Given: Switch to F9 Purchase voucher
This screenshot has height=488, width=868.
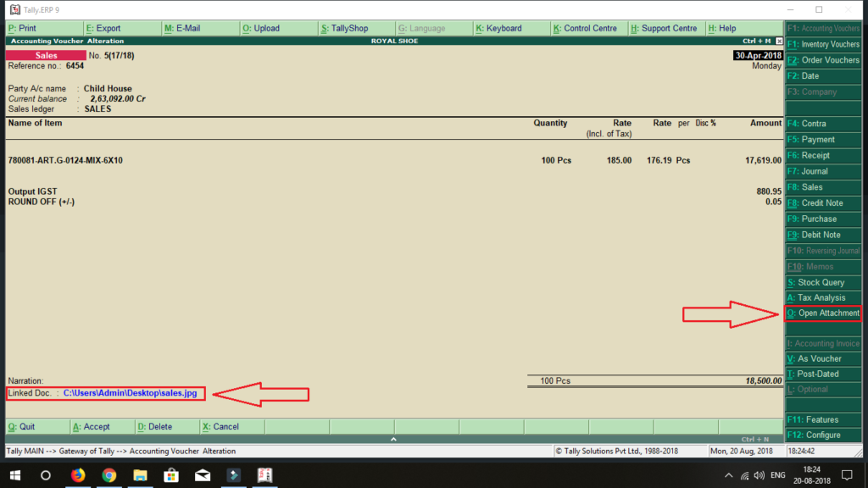Looking at the screenshot, I should [x=821, y=219].
